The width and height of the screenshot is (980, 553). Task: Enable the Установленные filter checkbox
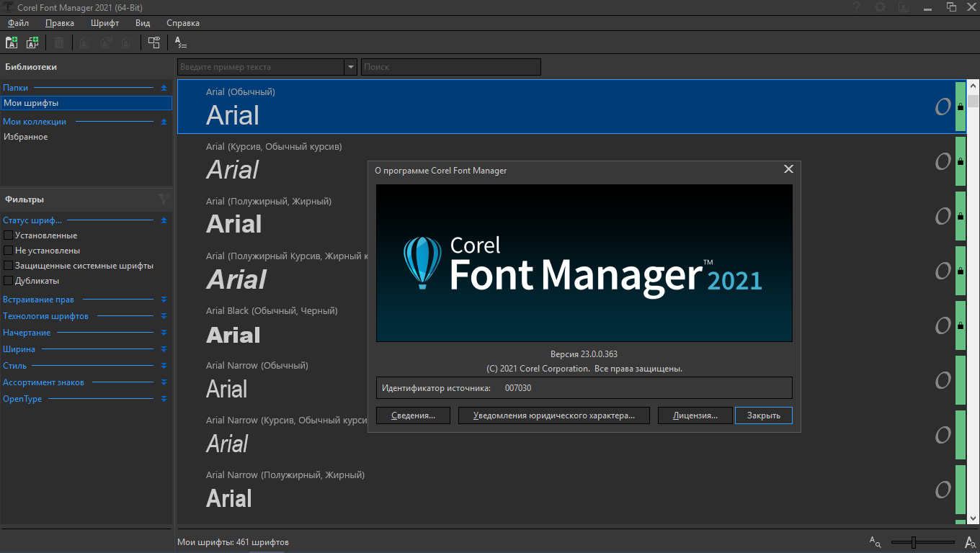(9, 235)
